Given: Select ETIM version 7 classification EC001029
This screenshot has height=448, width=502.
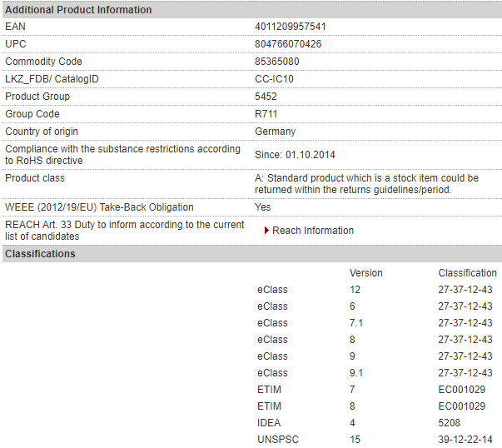Looking at the screenshot, I should (x=462, y=390).
